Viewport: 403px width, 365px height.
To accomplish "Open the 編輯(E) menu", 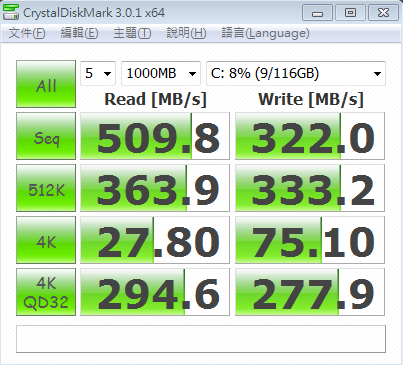I will coord(79,33).
